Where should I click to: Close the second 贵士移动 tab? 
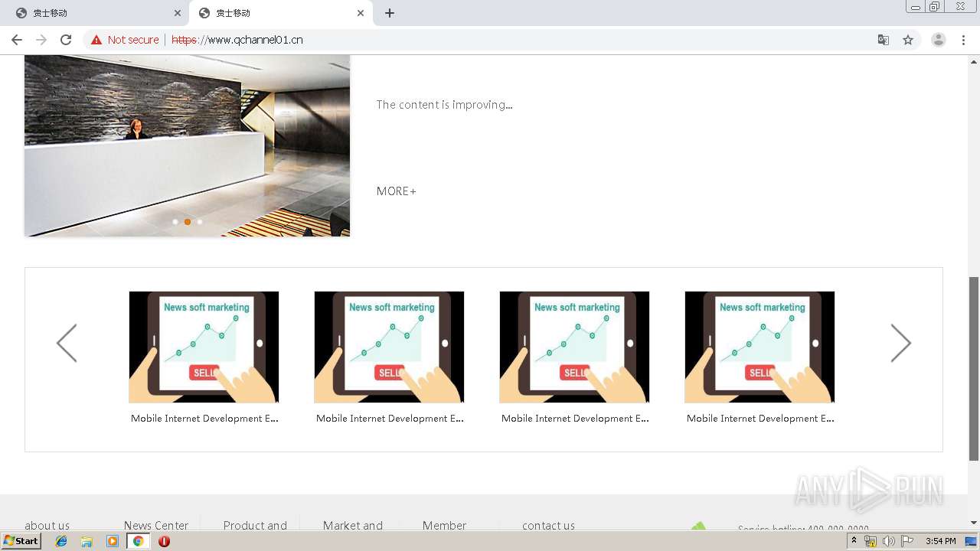tap(361, 13)
